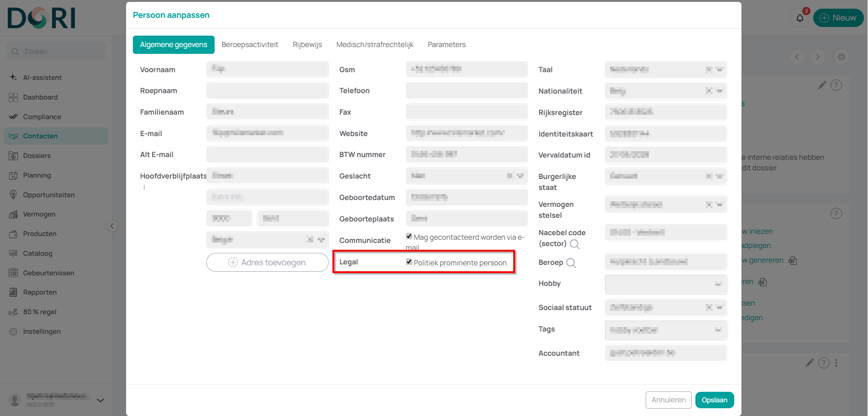Image resolution: width=868 pixels, height=416 pixels.
Task: Click the Instellingen gear icon in sidebar
Action: click(x=13, y=332)
